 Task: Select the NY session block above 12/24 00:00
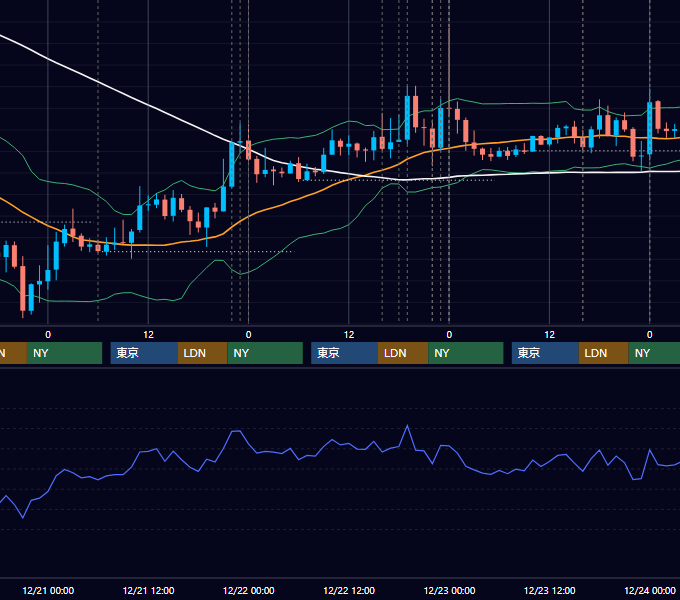654,353
